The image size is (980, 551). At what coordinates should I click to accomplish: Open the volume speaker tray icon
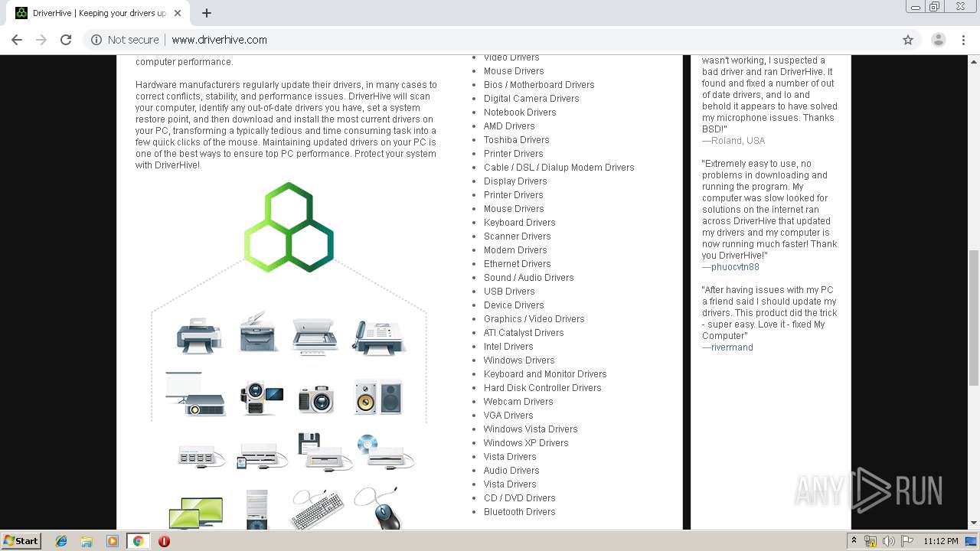(888, 541)
